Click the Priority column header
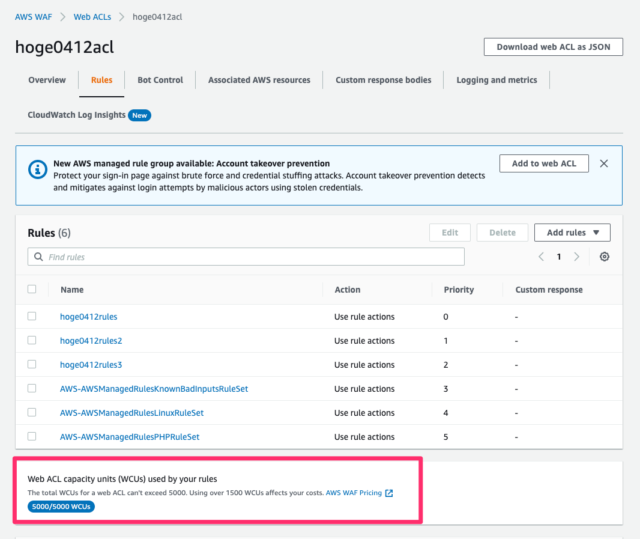Image resolution: width=640 pixels, height=539 pixels. click(459, 290)
